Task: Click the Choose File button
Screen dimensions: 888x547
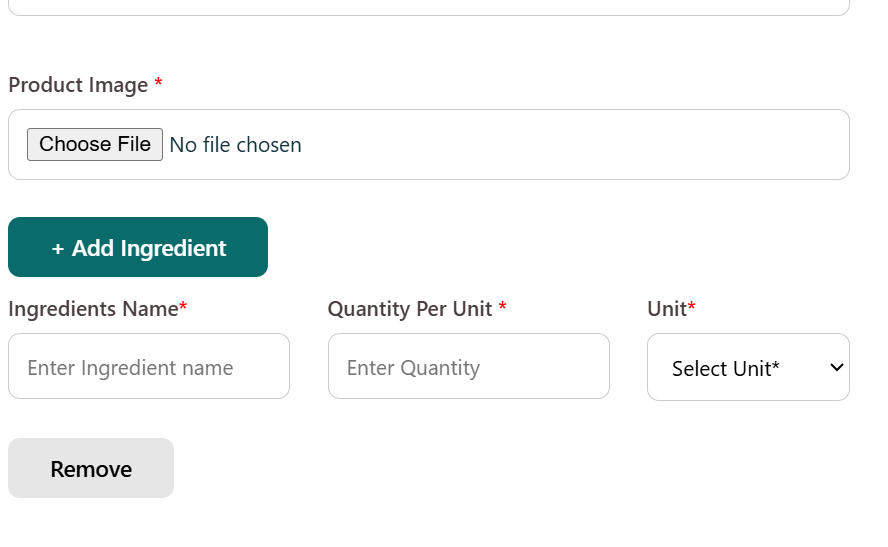Action: pos(95,144)
